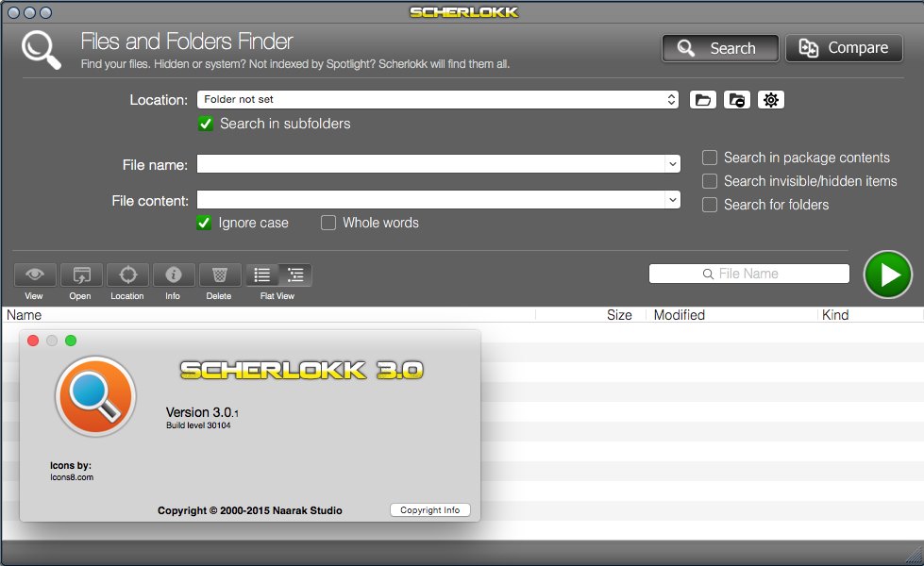The image size is (924, 566).
Task: Switch to flat list view icon
Action: pos(261,275)
